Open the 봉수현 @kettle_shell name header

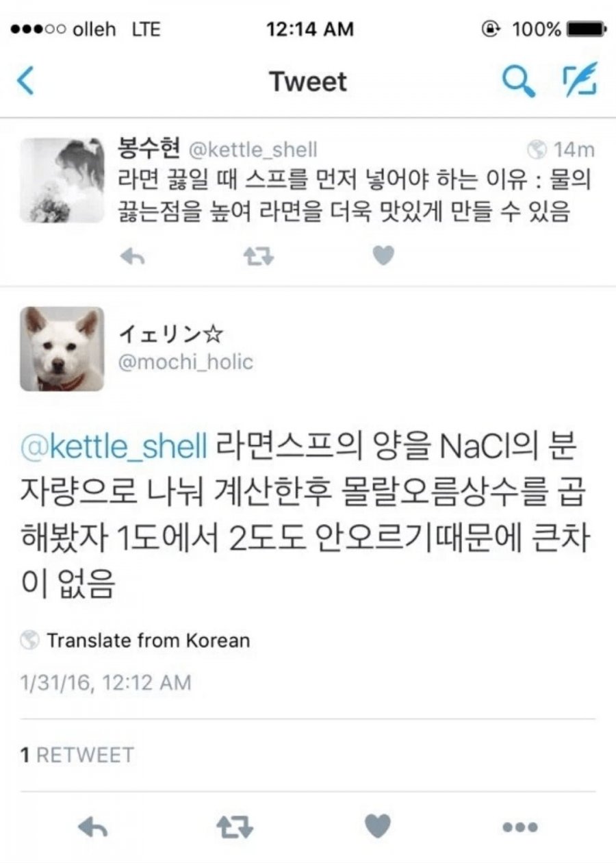click(218, 149)
